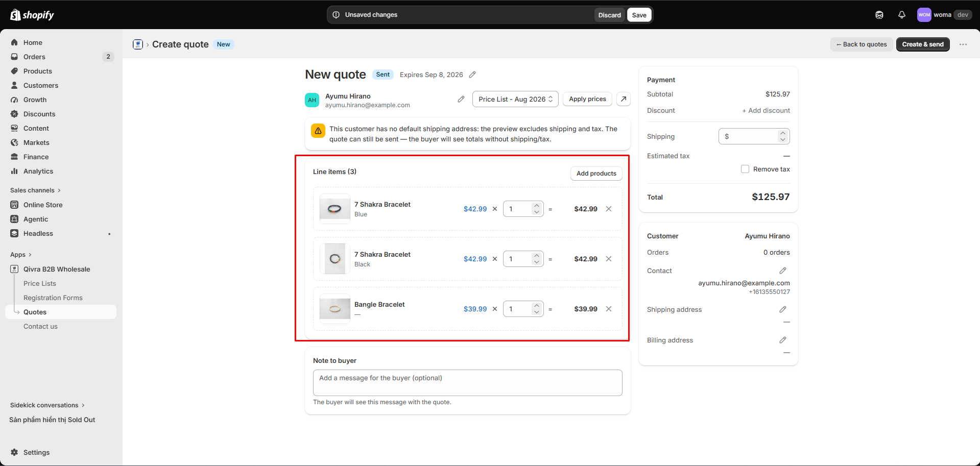Click the Bangle Bracelet quantity field
Image resolution: width=980 pixels, height=466 pixels.
point(523,309)
